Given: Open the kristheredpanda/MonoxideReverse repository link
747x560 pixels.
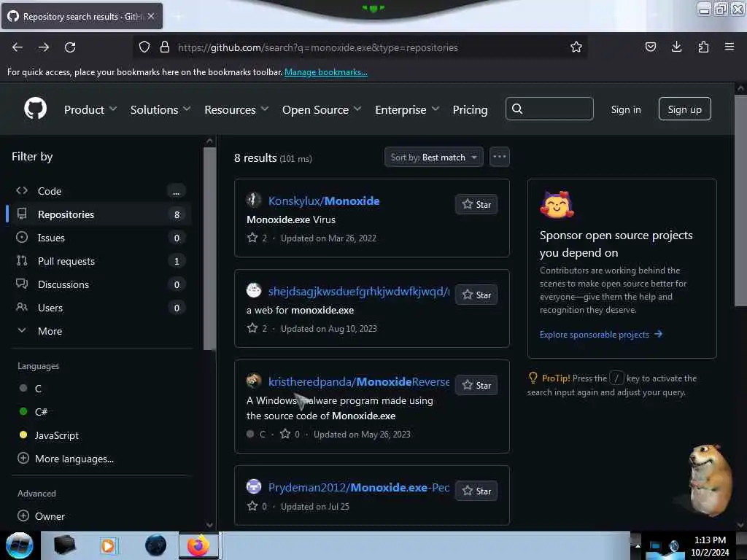Looking at the screenshot, I should [359, 382].
